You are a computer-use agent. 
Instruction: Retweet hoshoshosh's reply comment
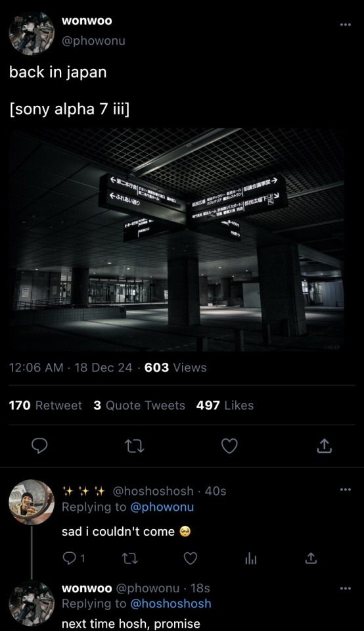(130, 558)
